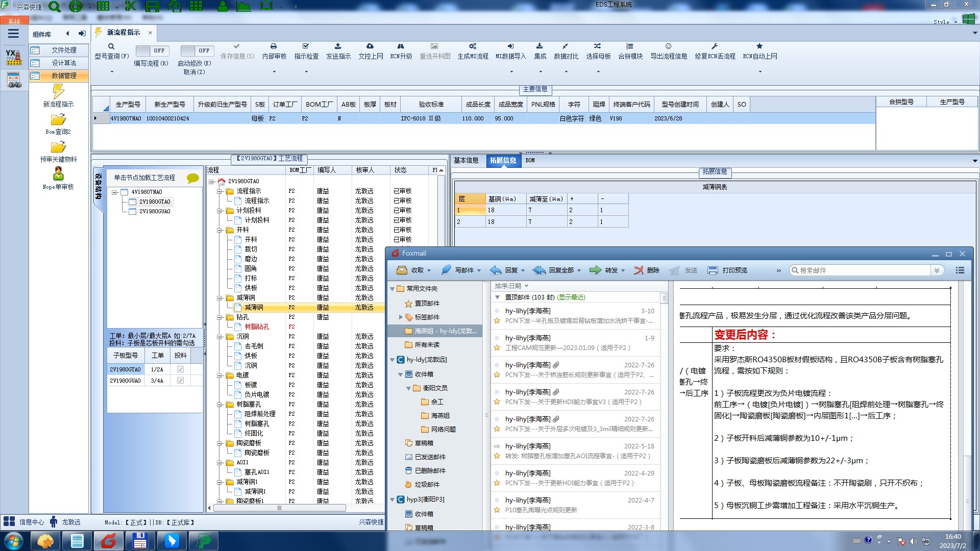The width and height of the screenshot is (980, 551).
Task: Open the 新流程指示 lightning icon in sidebar
Action: 58,92
